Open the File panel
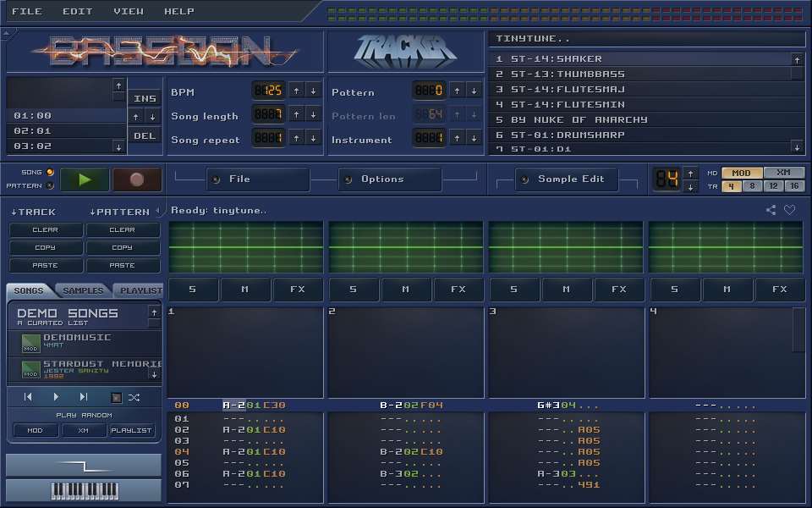The image size is (812, 508). [x=258, y=179]
